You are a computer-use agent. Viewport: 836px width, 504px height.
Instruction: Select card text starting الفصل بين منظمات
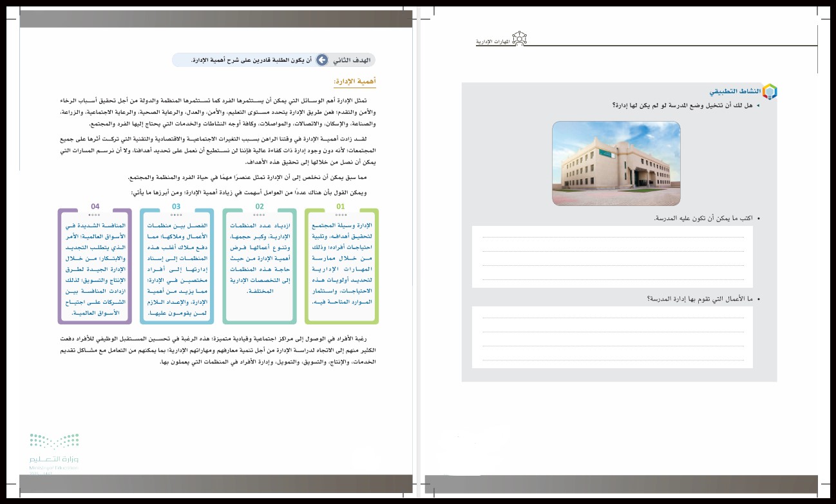tap(176, 270)
